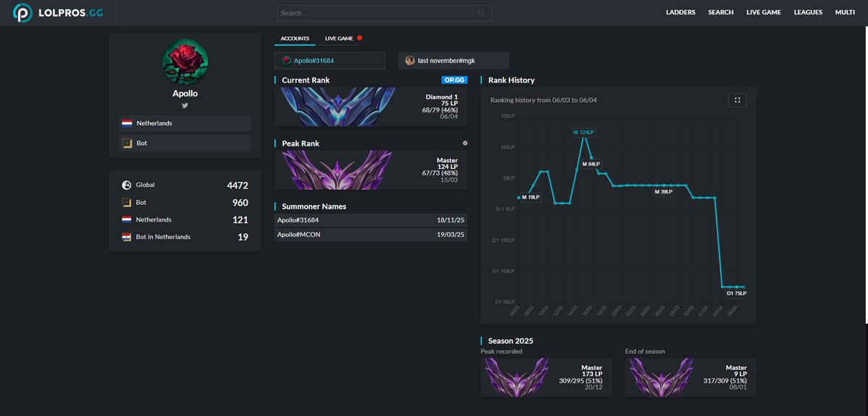Click the 68/79 (46%) win record

439,109
